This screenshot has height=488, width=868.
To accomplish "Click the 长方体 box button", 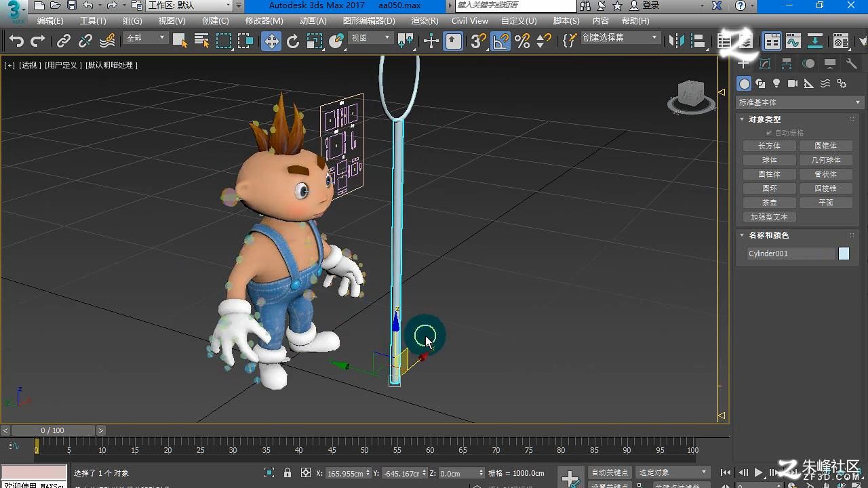I will click(769, 146).
